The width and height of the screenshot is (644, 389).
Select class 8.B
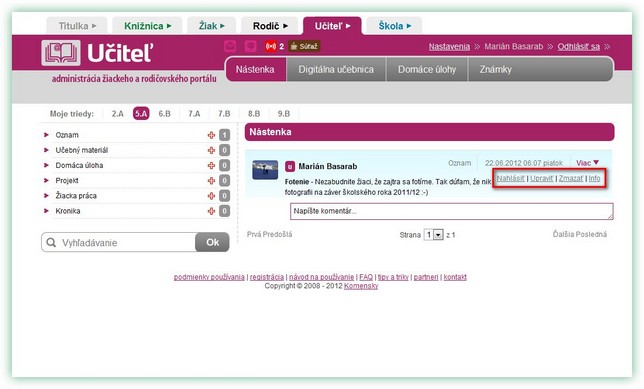coord(254,114)
